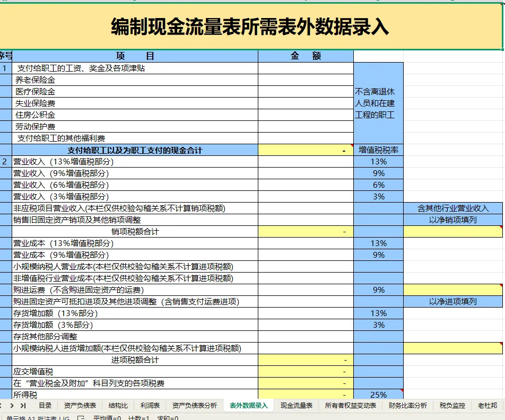Click the 3% rate beside 存货增加额
This screenshot has height=420, width=505.
[378, 325]
